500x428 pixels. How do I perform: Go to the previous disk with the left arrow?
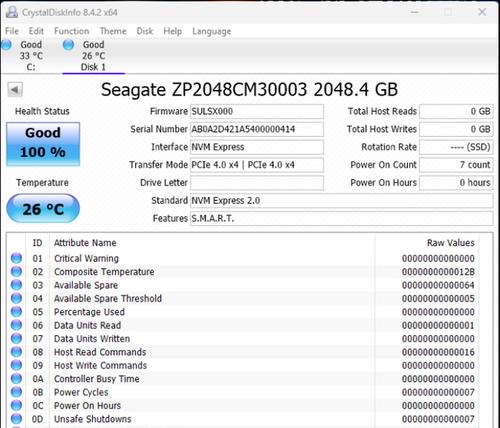tap(15, 90)
